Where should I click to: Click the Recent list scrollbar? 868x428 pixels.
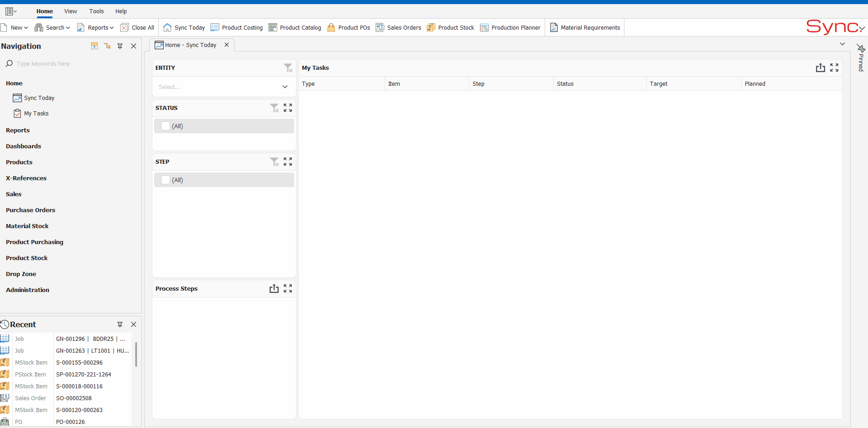[x=136, y=355]
